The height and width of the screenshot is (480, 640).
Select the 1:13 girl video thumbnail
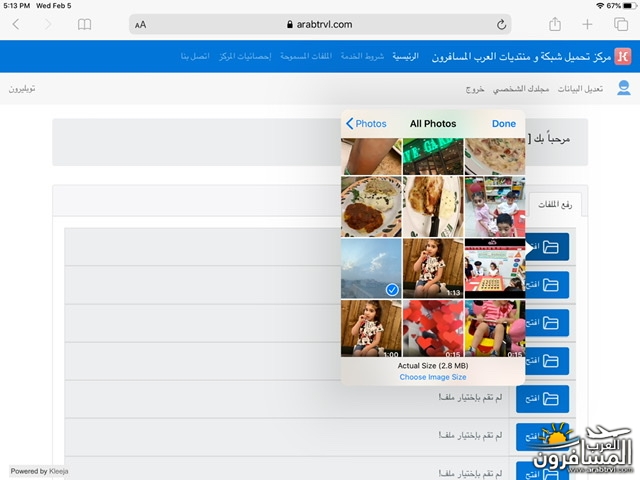(433, 268)
